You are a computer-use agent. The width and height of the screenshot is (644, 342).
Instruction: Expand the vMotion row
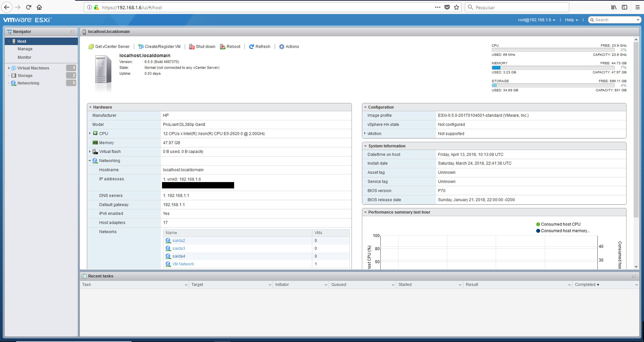pos(365,133)
